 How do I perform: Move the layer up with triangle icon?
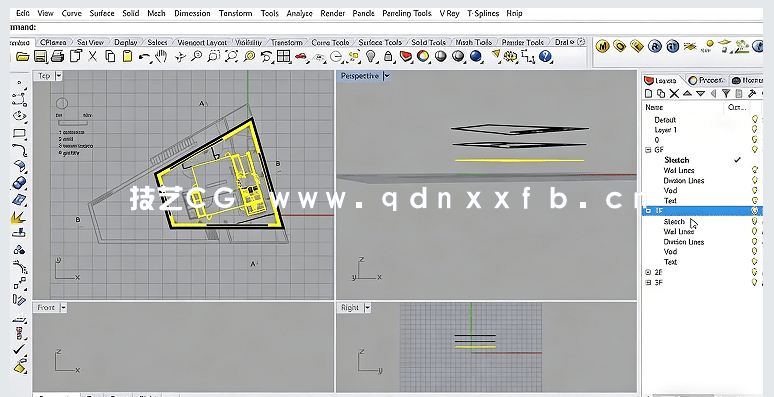coord(687,93)
